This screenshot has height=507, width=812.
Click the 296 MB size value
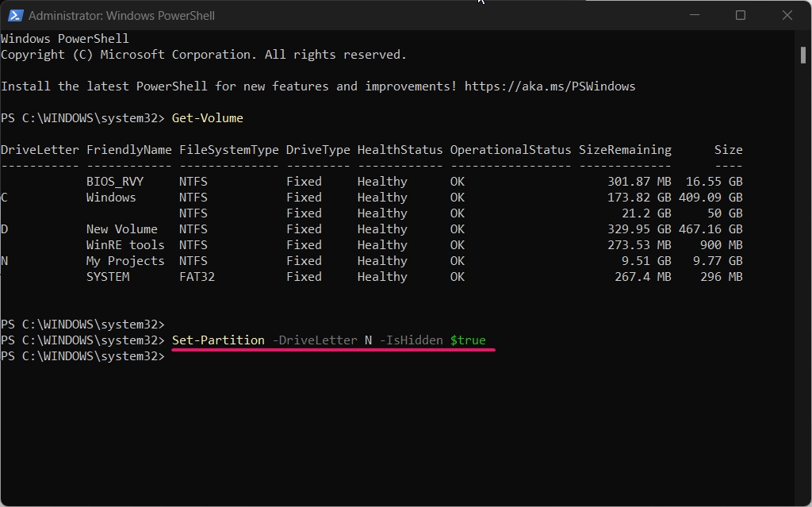[x=722, y=277]
